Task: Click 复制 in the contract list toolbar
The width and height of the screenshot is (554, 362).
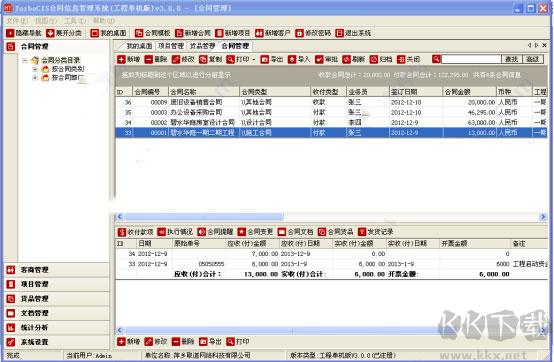Action: 211,59
